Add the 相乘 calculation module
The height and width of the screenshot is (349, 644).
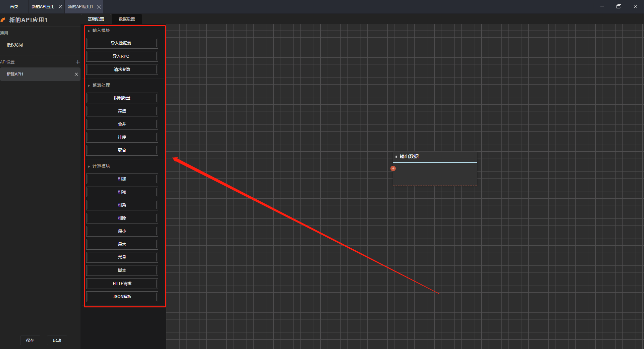tap(122, 205)
